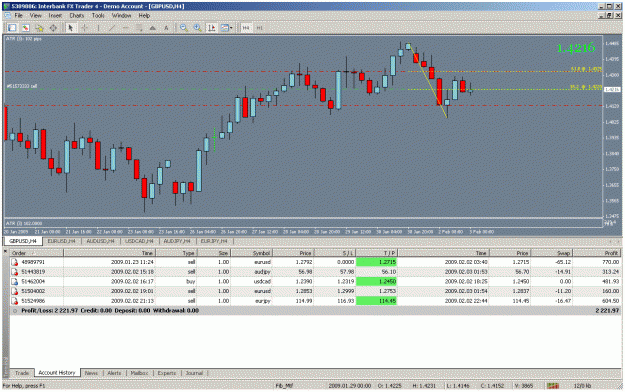Sort history by Swap column header

[552, 253]
